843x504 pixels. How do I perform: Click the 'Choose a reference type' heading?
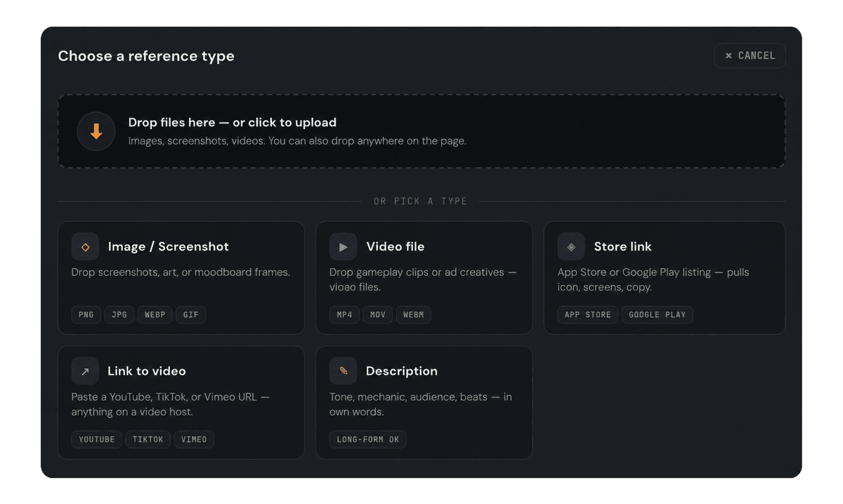146,56
